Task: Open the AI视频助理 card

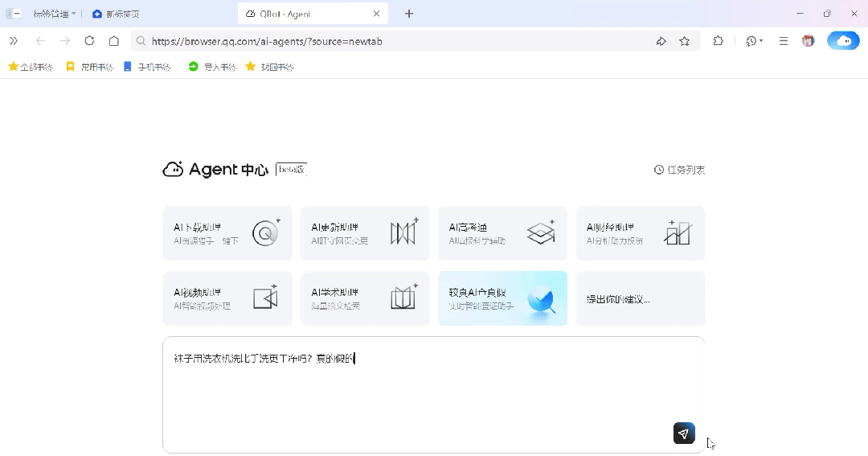Action: tap(227, 298)
